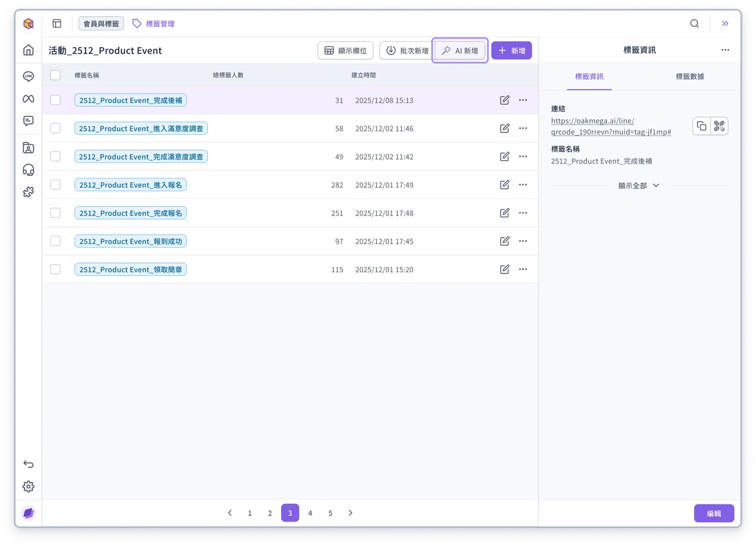Image resolution: width=756 pixels, height=547 pixels.
Task: Open the LINE channel icon in the sidebar
Action: (28, 76)
